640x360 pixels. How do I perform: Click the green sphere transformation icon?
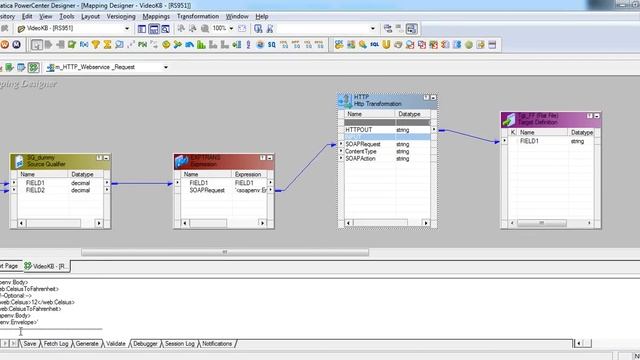pos(469,44)
